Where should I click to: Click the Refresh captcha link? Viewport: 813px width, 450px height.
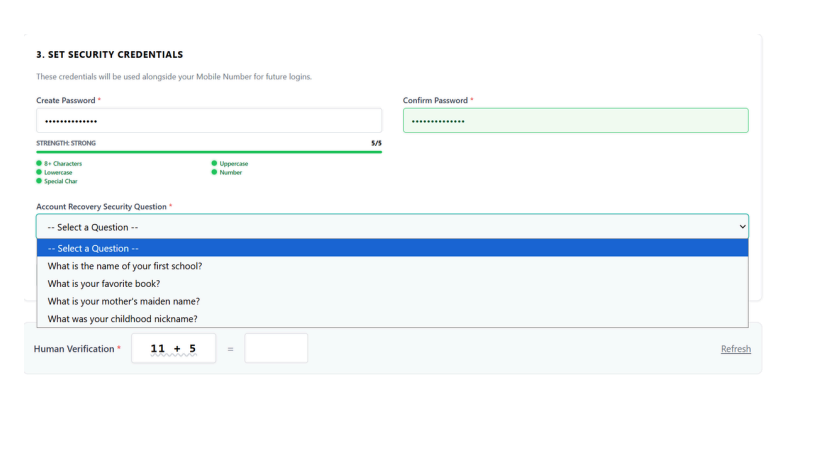tap(735, 349)
